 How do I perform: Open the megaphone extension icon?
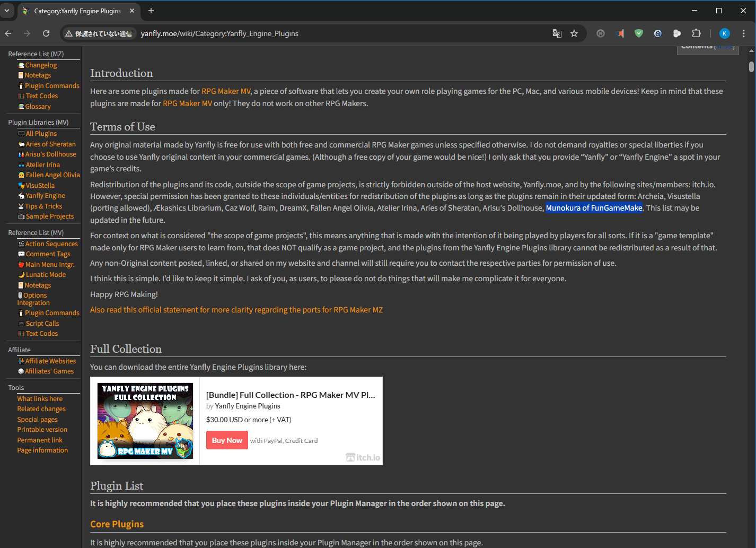coord(620,33)
